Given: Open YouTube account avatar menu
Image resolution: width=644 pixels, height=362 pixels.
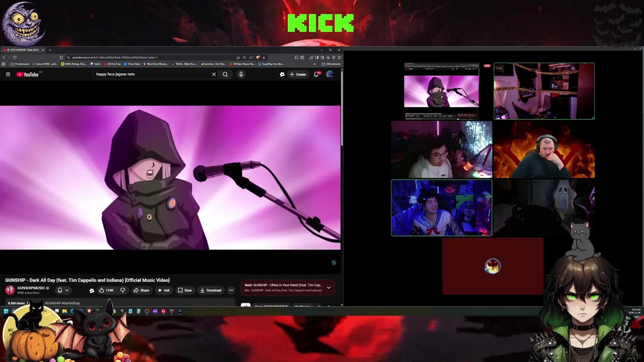Looking at the screenshot, I should click(x=330, y=74).
